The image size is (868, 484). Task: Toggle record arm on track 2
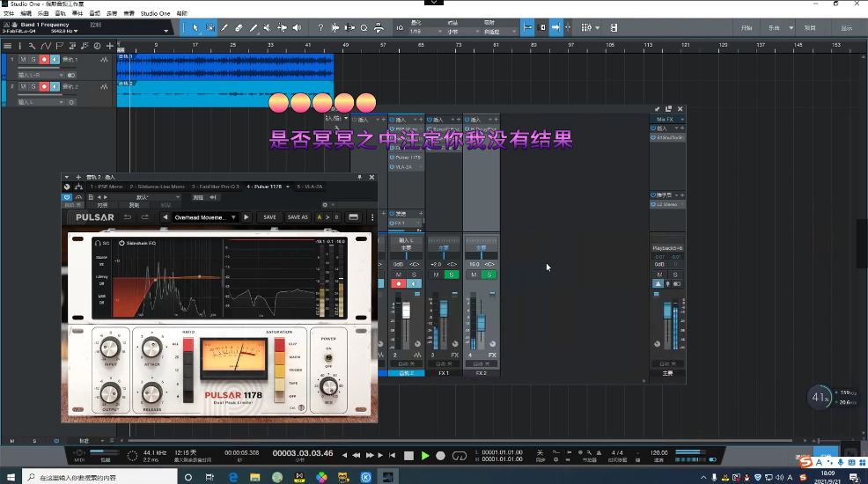(x=43, y=87)
